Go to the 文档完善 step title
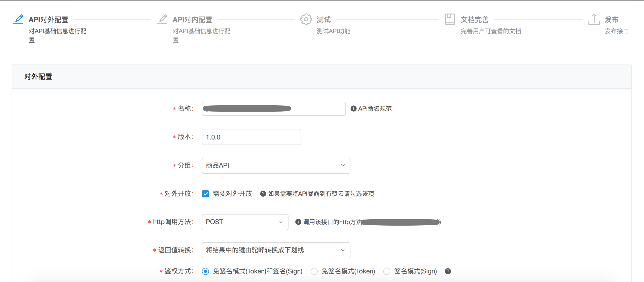644x282 pixels. pos(475,19)
